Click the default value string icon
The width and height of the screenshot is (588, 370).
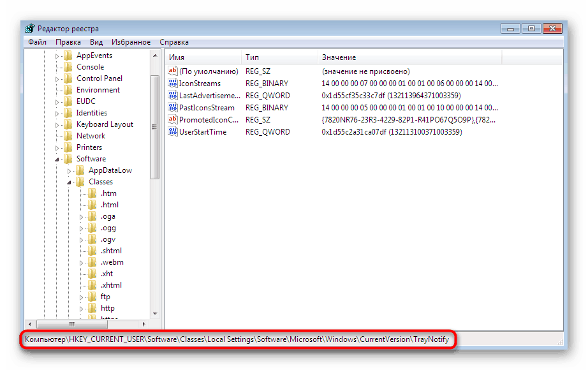point(172,71)
